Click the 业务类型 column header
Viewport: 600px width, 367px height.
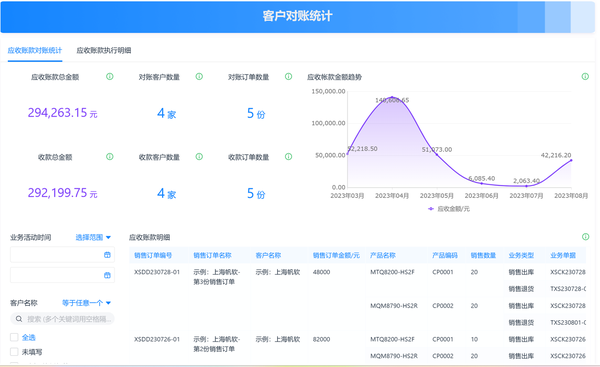pos(521,255)
